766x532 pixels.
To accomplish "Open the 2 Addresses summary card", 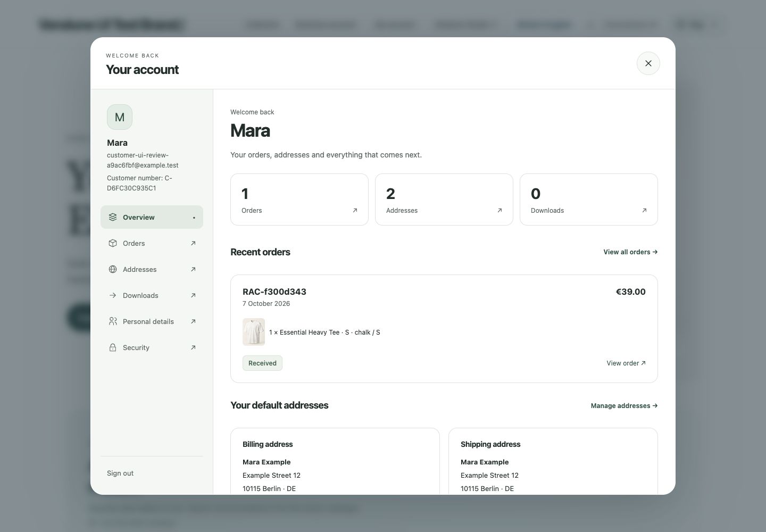I will [444, 199].
